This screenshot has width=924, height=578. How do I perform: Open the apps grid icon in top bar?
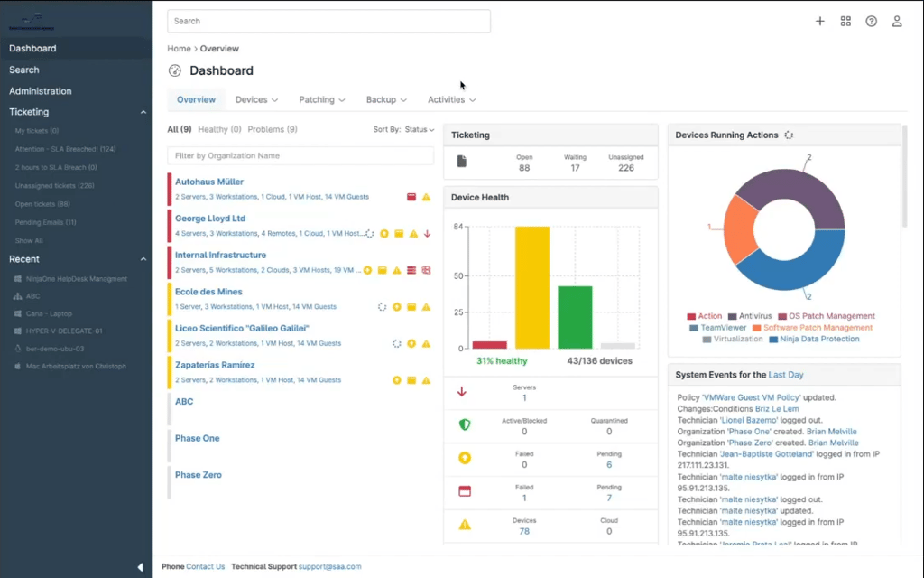pos(845,20)
